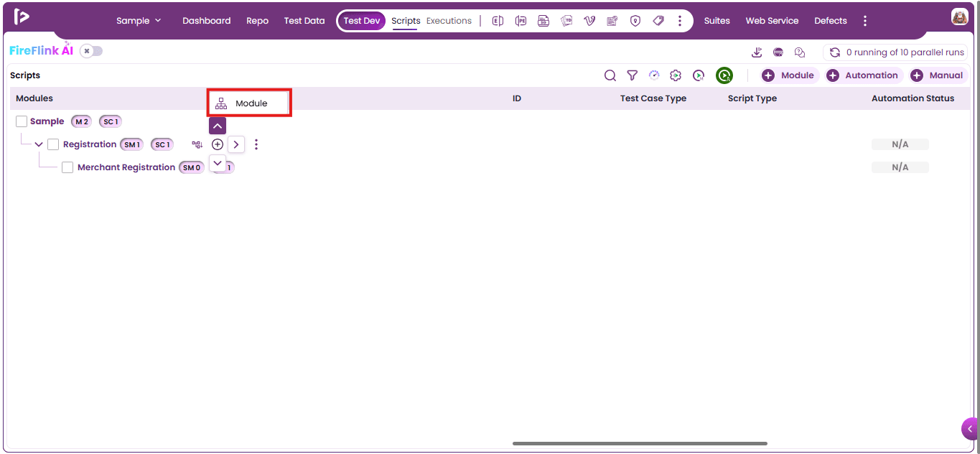Open the TD cards icon in navigation
Image resolution: width=980 pixels, height=454 pixels.
click(x=566, y=21)
